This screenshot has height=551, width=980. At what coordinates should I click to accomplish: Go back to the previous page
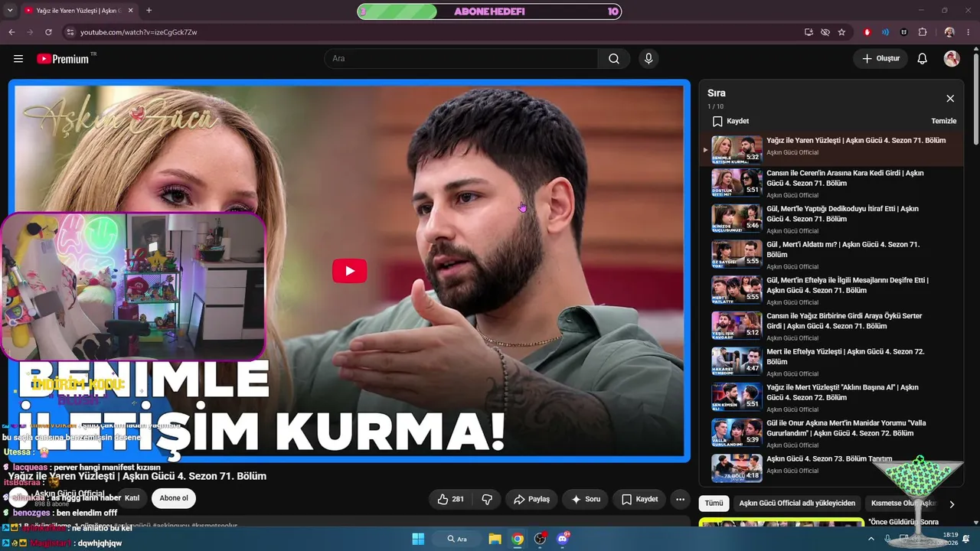point(11,32)
